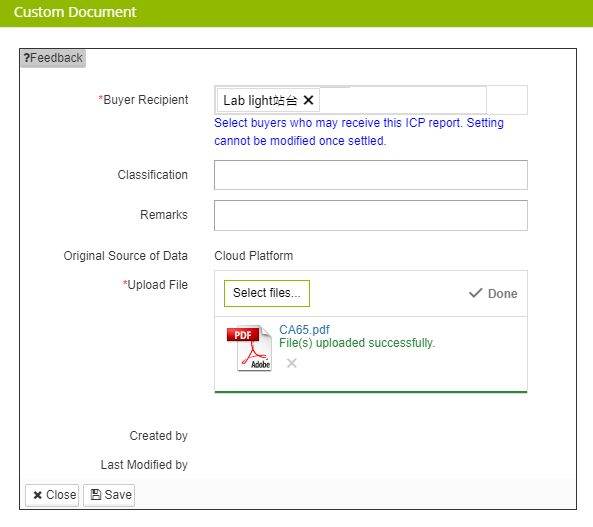Click the X icon on Close button
The image size is (593, 527).
[x=37, y=495]
